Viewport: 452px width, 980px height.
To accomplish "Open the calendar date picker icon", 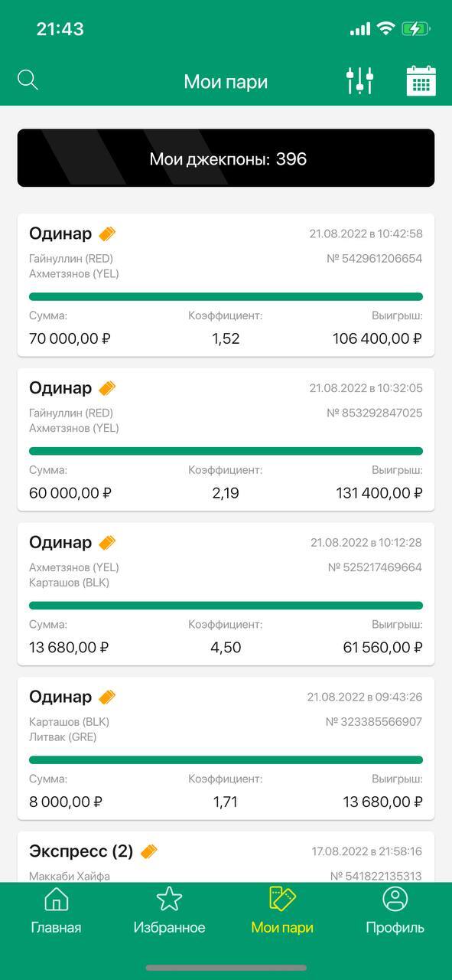I will pos(421,80).
